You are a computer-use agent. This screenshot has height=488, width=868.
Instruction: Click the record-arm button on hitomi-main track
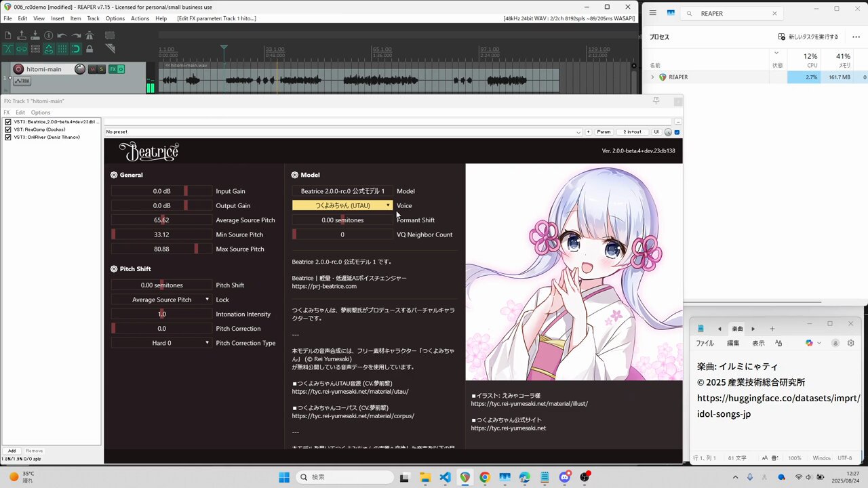(x=18, y=69)
